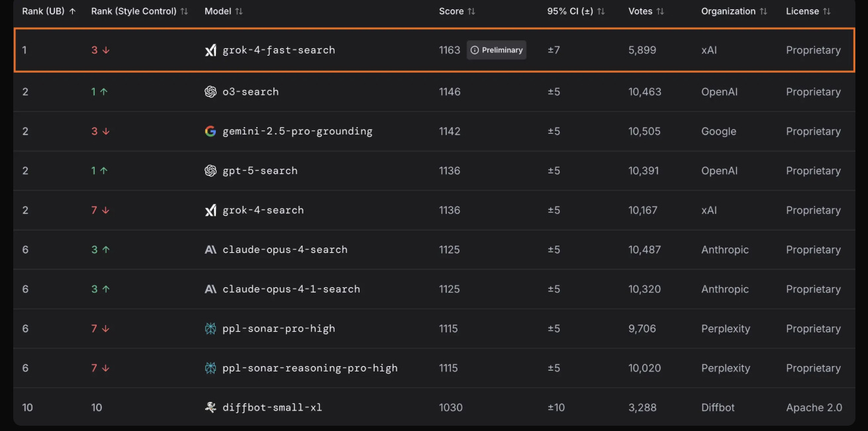
Task: Click xAI logo beside grok-4-search
Action: [211, 211]
